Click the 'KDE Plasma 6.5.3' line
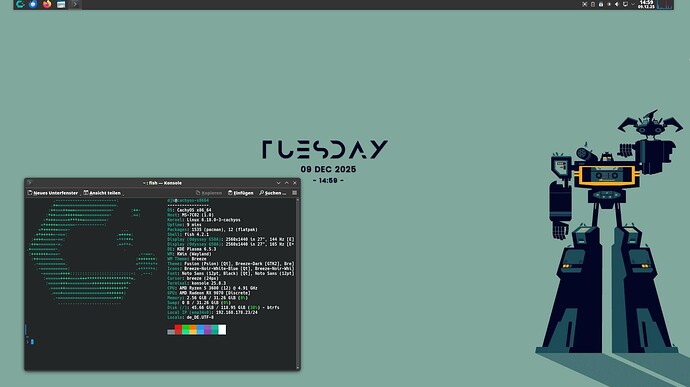690x387 pixels. 191,249
